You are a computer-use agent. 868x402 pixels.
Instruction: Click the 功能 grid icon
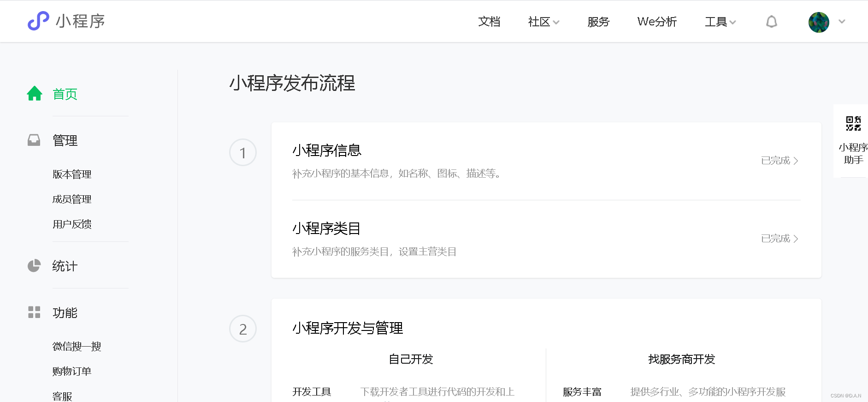point(34,312)
